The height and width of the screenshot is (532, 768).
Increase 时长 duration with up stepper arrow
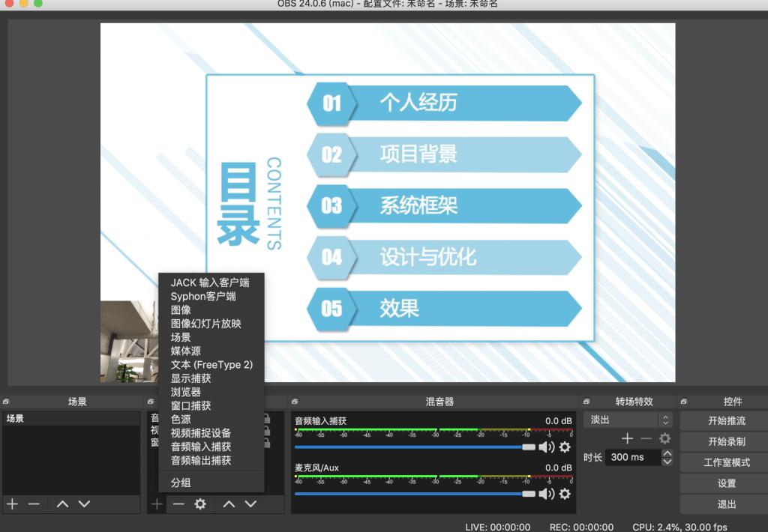(666, 453)
